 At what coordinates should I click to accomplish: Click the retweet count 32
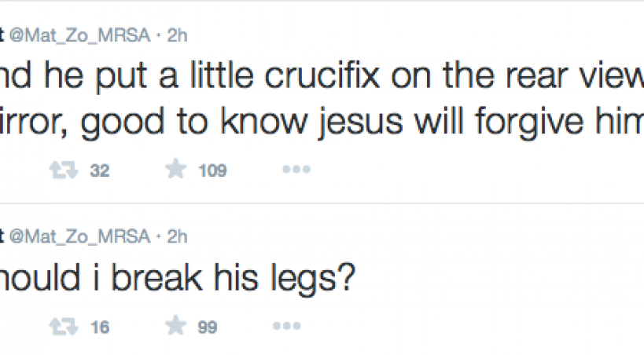99,170
